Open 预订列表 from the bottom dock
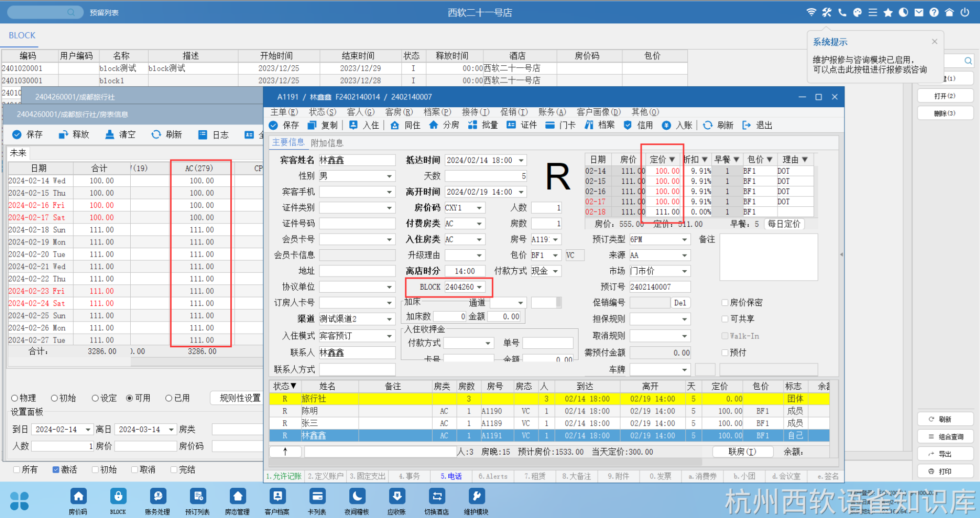Viewport: 980px width, 518px height. click(x=198, y=501)
